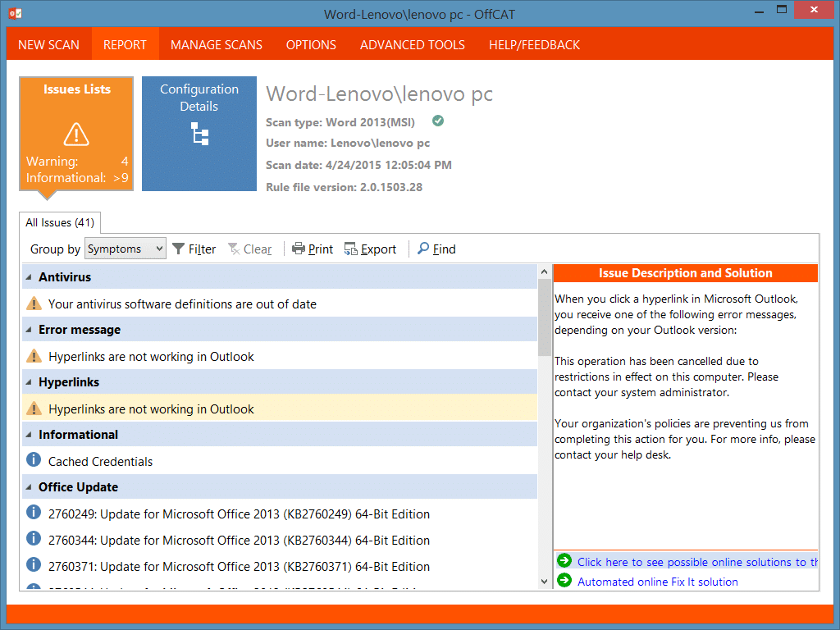Click the down arrow on the scrollbar
This screenshot has width=840, height=630.
pos(544,580)
